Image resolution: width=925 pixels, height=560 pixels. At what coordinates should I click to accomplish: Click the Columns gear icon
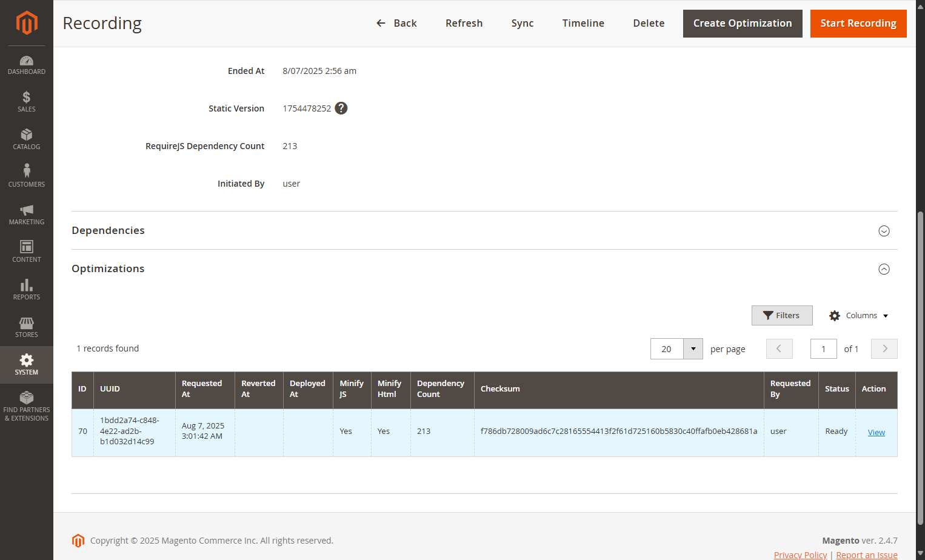click(x=835, y=316)
